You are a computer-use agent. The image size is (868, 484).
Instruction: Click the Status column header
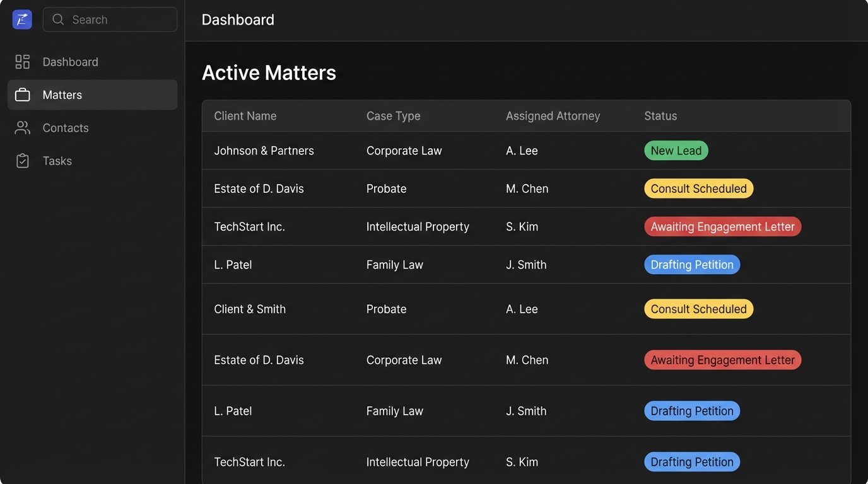click(660, 115)
